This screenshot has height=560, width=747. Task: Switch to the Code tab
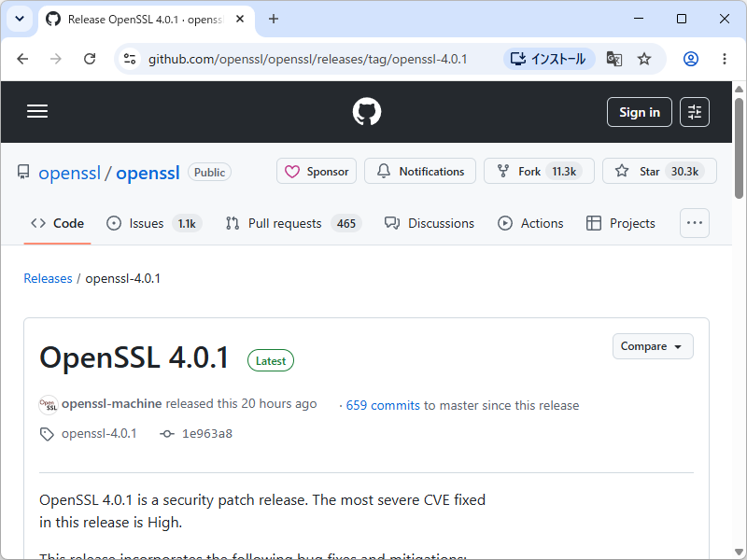pyautogui.click(x=57, y=223)
